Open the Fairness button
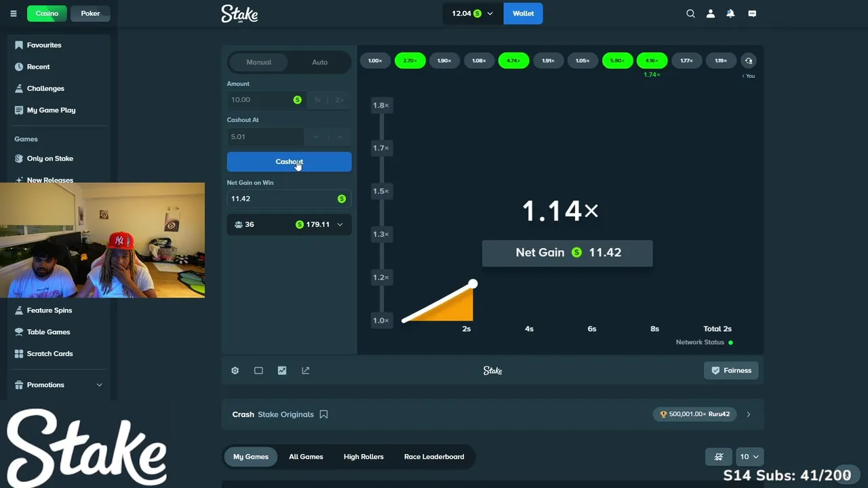The height and width of the screenshot is (488, 868). [x=731, y=371]
